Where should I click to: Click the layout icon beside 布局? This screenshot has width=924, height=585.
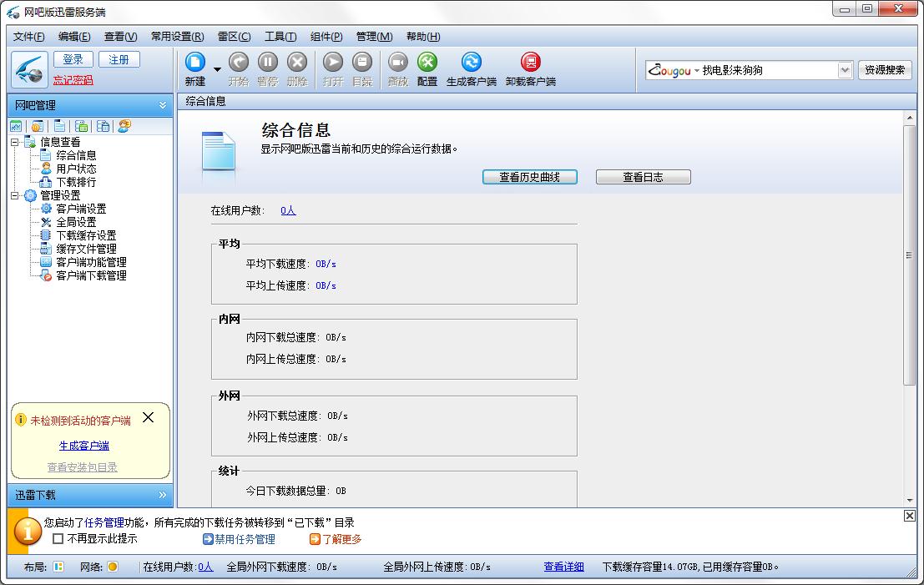point(58,567)
